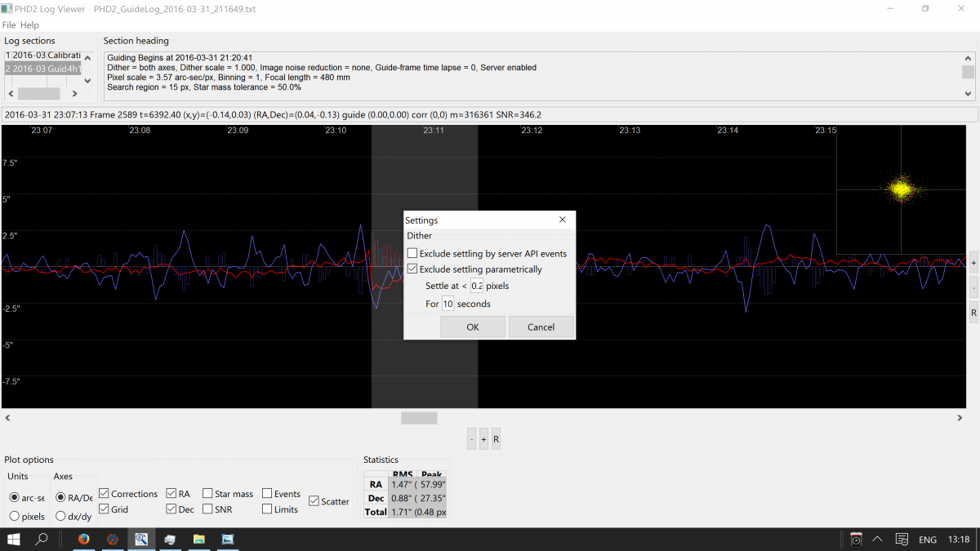
Task: Open the Help menu
Action: coord(29,25)
